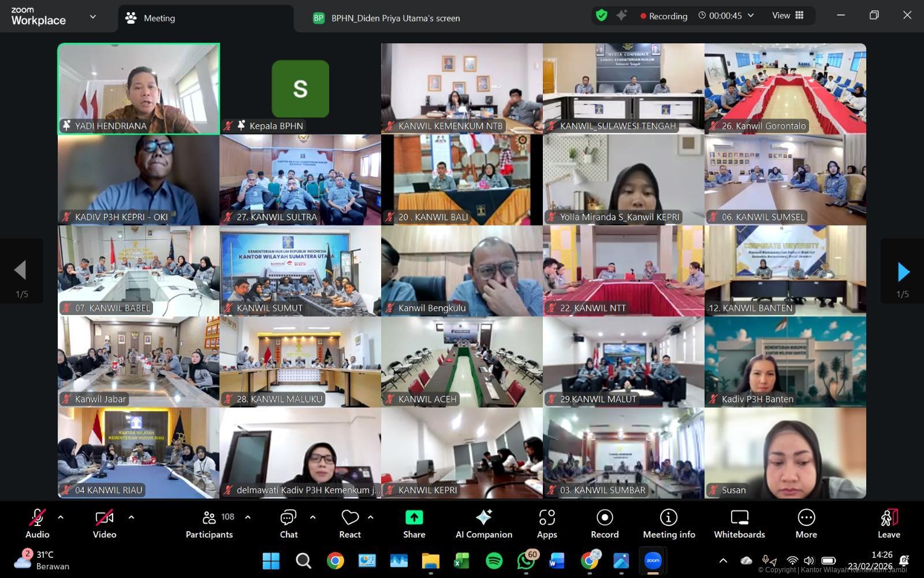924x578 pixels.
Task: Select BPHN_Diden Priya Utama's screen tab
Action: point(395,18)
